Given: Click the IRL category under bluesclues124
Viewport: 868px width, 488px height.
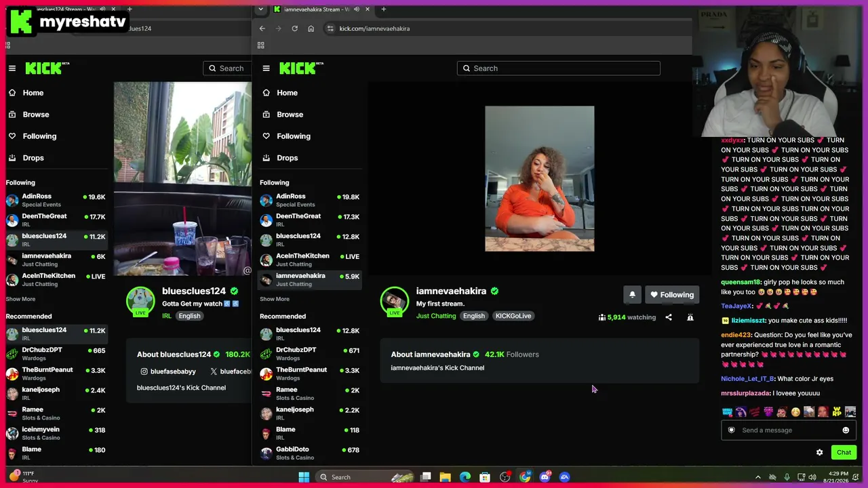Looking at the screenshot, I should [167, 316].
